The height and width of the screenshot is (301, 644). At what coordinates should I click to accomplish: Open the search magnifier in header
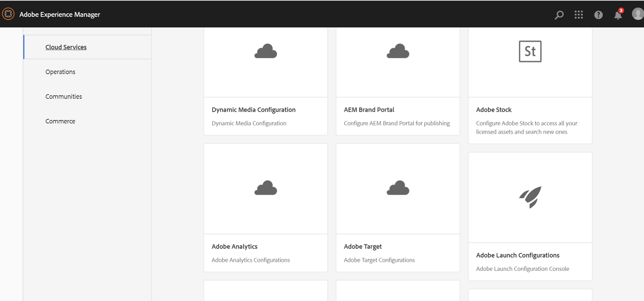coord(559,15)
